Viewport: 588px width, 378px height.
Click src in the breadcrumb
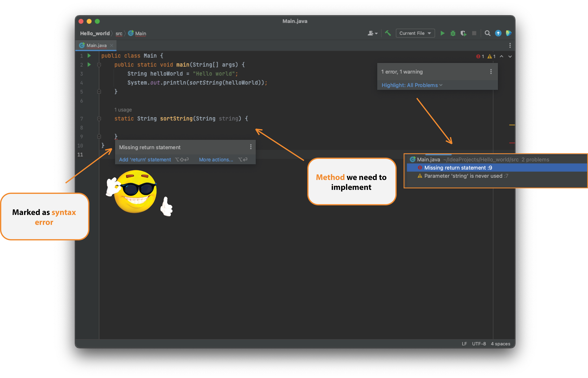point(119,34)
